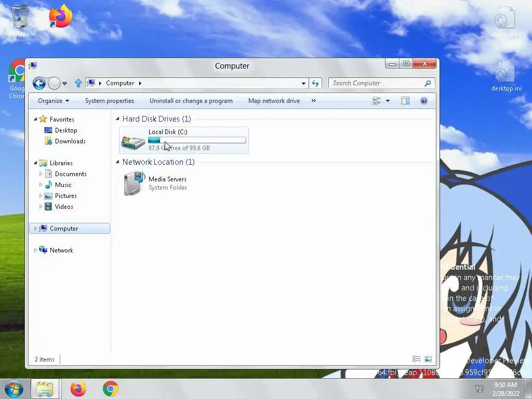Viewport: 532px width, 399px height.
Task: Select Libraries in the navigation pane
Action: (61, 163)
